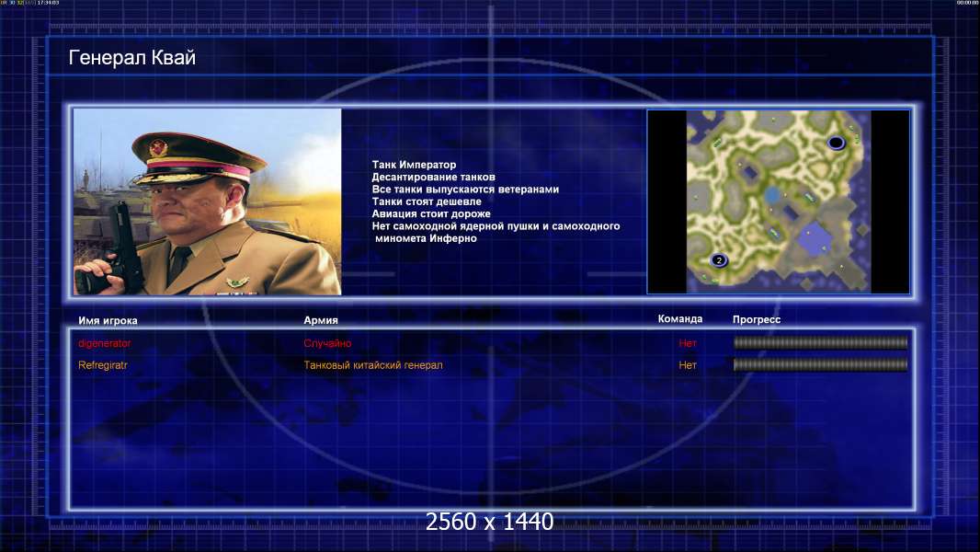The image size is (980, 552).
Task: Click the column header 'Армия'
Action: [321, 320]
